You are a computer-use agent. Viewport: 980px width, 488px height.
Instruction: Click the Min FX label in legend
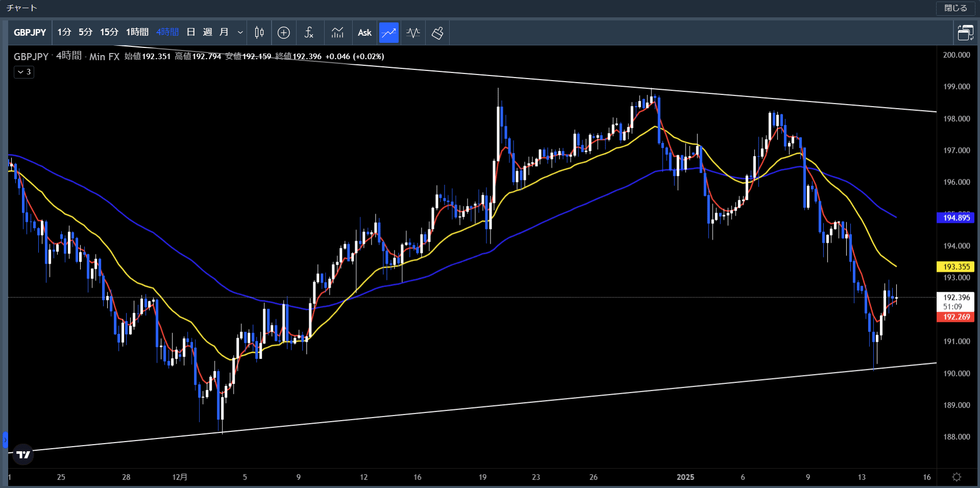104,57
